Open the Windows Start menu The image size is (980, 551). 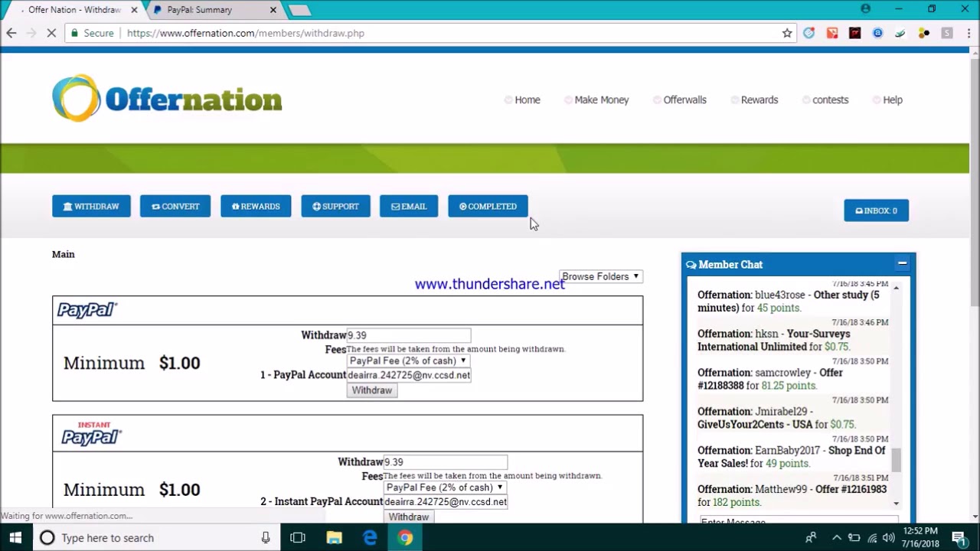pos(15,538)
